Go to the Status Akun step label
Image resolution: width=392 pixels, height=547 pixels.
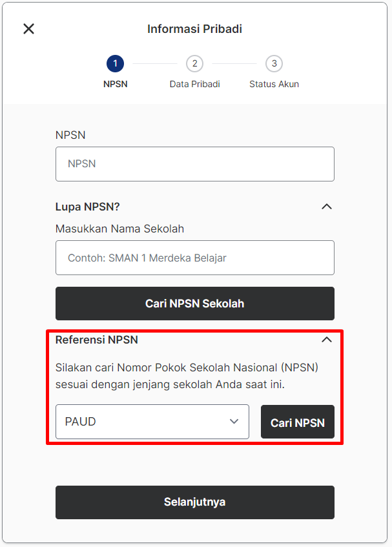274,84
